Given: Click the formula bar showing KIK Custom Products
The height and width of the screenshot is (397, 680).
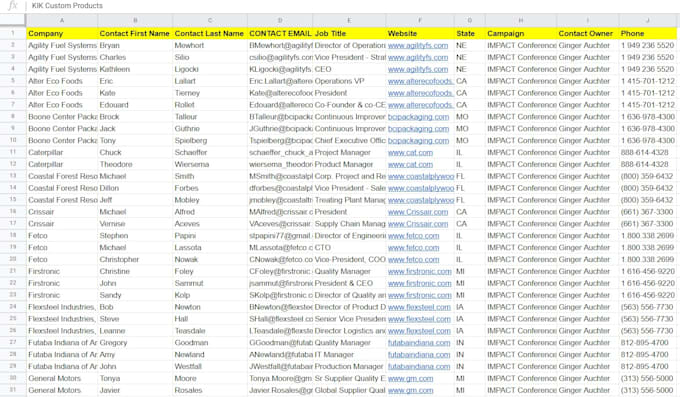Looking at the screenshot, I should click(x=353, y=6).
